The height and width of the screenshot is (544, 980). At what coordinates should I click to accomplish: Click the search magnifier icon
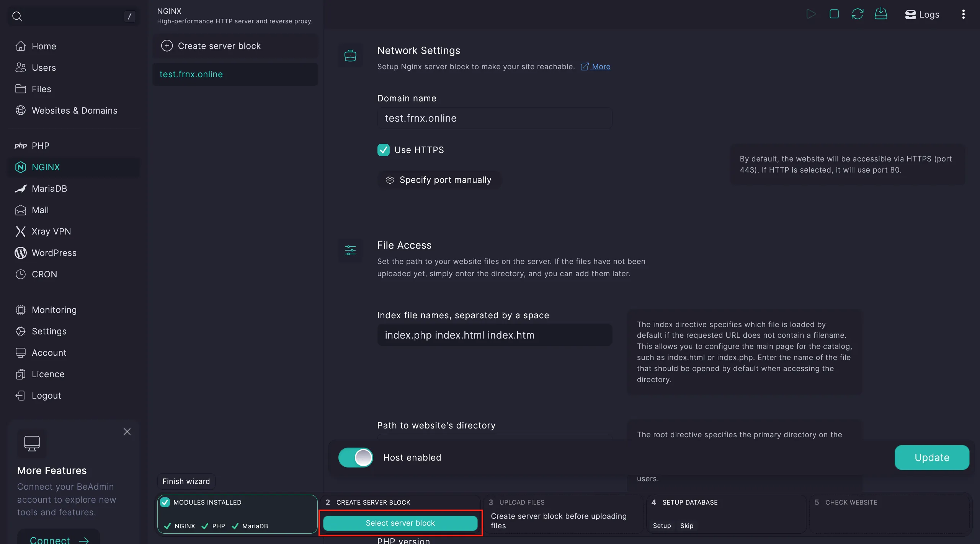pos(17,16)
